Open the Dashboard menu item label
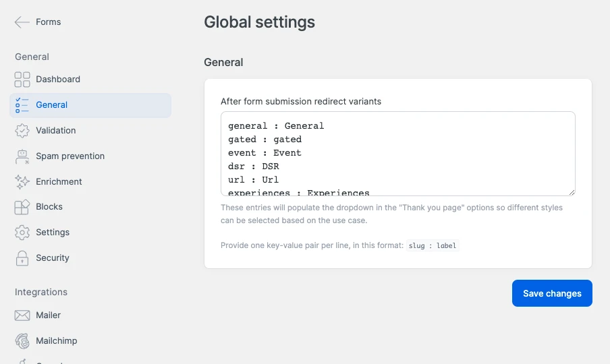610x364 pixels. [x=58, y=80]
